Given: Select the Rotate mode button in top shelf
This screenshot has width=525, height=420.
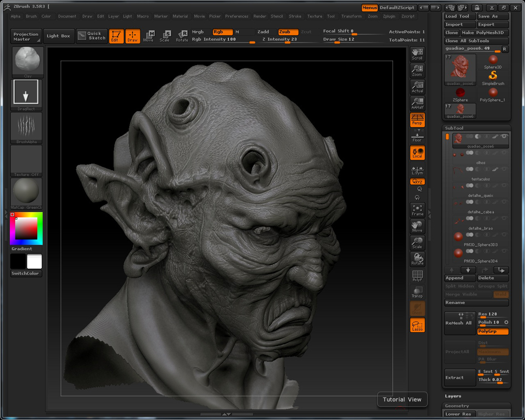Looking at the screenshot, I should 182,36.
